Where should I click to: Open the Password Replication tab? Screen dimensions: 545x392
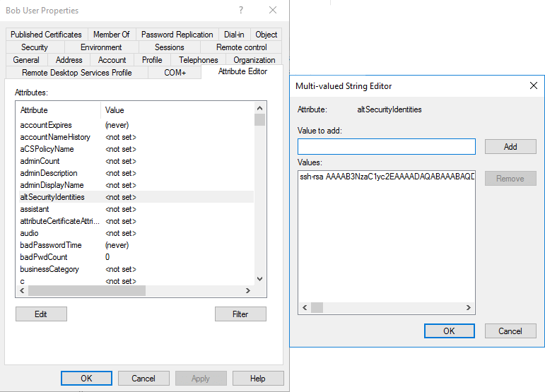click(x=177, y=35)
